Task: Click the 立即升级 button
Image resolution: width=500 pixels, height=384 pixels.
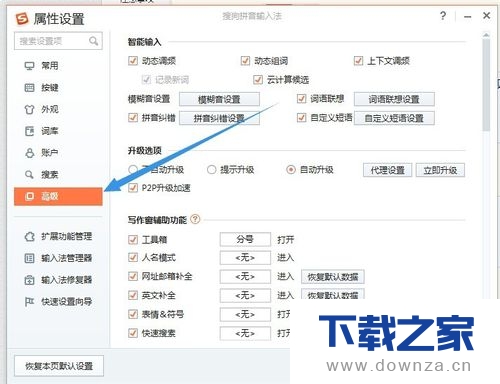Action: pos(440,170)
